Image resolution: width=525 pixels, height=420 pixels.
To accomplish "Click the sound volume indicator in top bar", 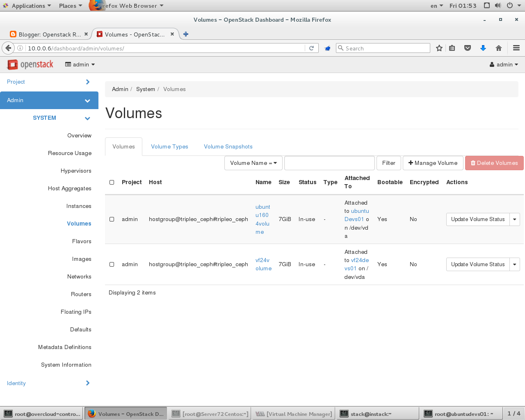I will tap(498, 5).
